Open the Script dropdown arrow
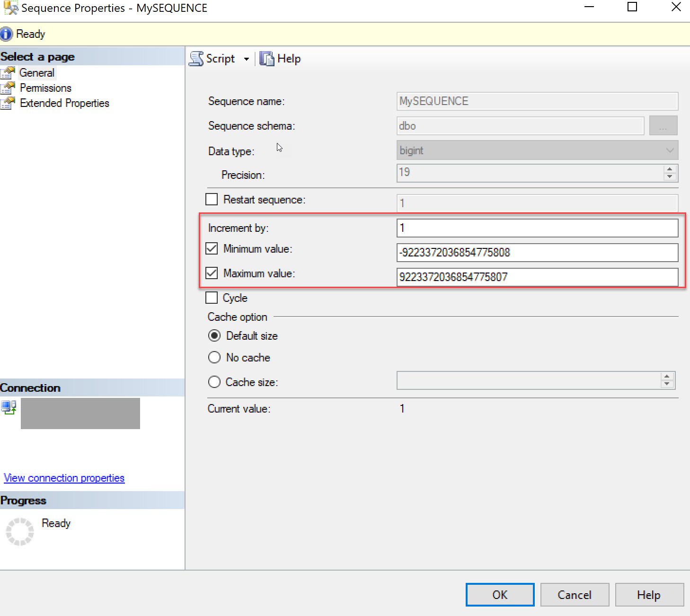690x616 pixels. [247, 59]
